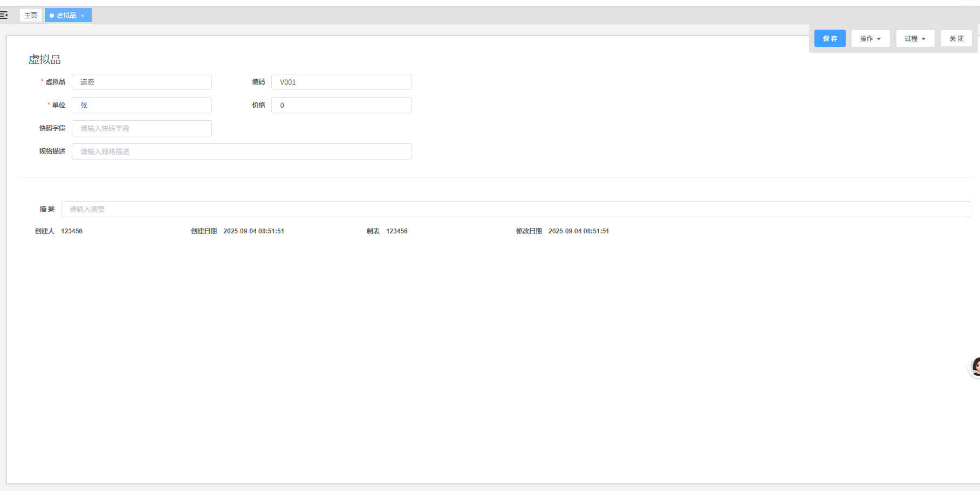Click the 摘要 summary input field
980x491 pixels.
pos(515,209)
